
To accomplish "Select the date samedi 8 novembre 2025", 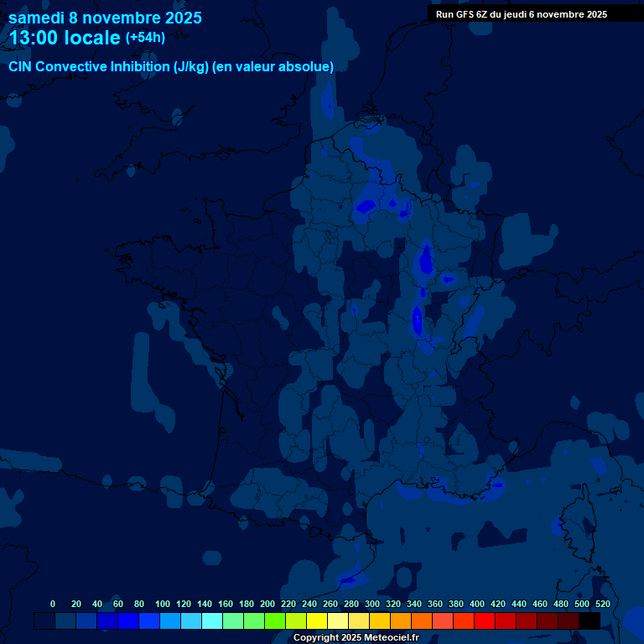I will point(105,17).
